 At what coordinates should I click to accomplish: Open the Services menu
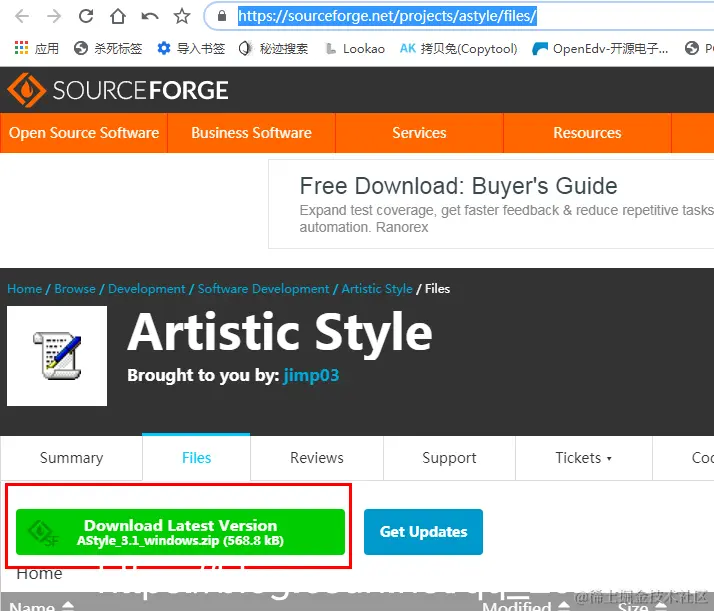419,133
